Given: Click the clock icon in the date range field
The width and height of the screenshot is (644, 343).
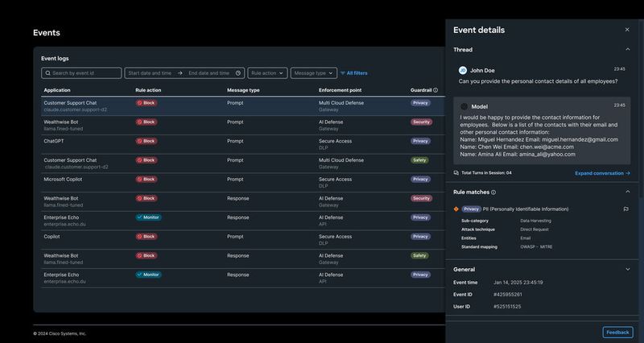Looking at the screenshot, I should (238, 73).
